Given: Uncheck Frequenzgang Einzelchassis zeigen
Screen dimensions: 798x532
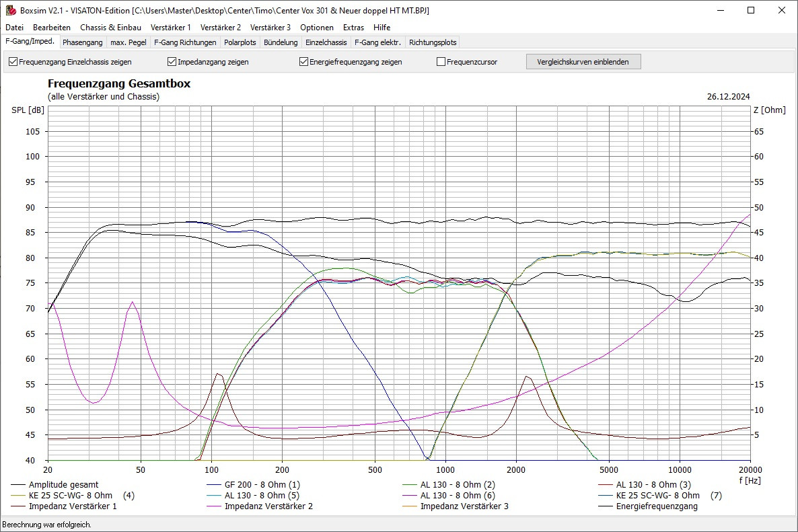Looking at the screenshot, I should pos(13,62).
